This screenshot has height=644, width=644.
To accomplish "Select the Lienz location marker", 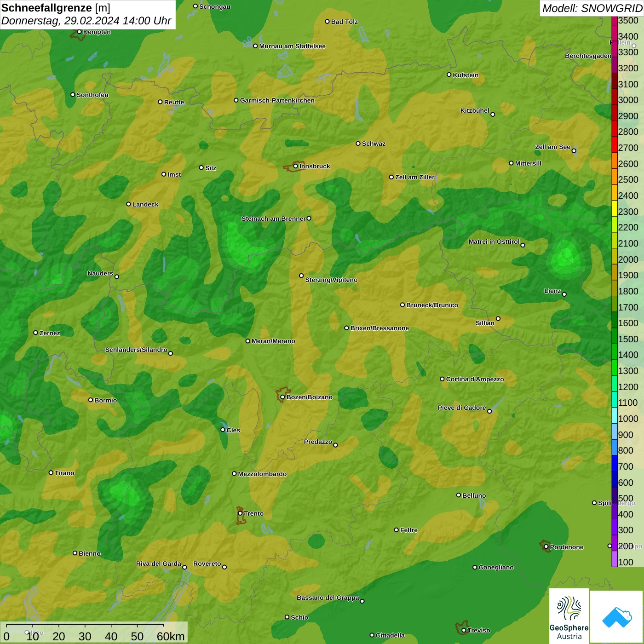I will click(564, 294).
